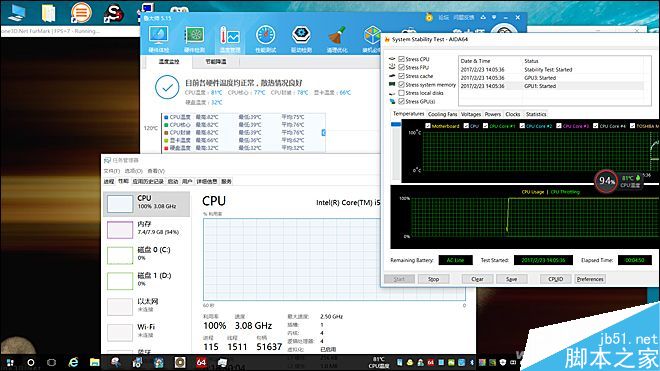The width and height of the screenshot is (660, 371).
Task: Select 内存 7.4/7.9 GB sidebar item
Action: click(x=146, y=230)
